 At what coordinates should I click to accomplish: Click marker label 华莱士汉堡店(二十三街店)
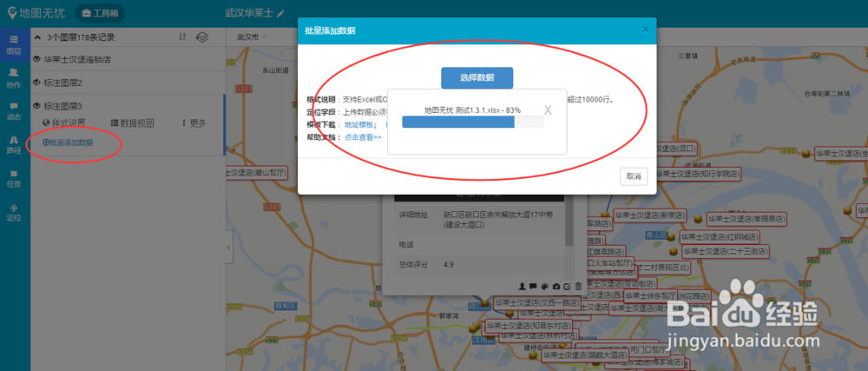[727, 251]
